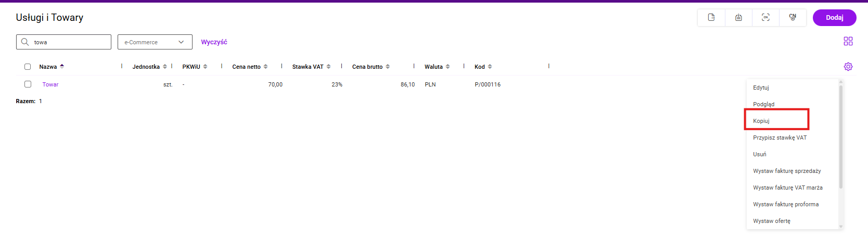Check the box for the Towar row
Image resolution: width=868 pixels, height=249 pixels.
[28, 84]
